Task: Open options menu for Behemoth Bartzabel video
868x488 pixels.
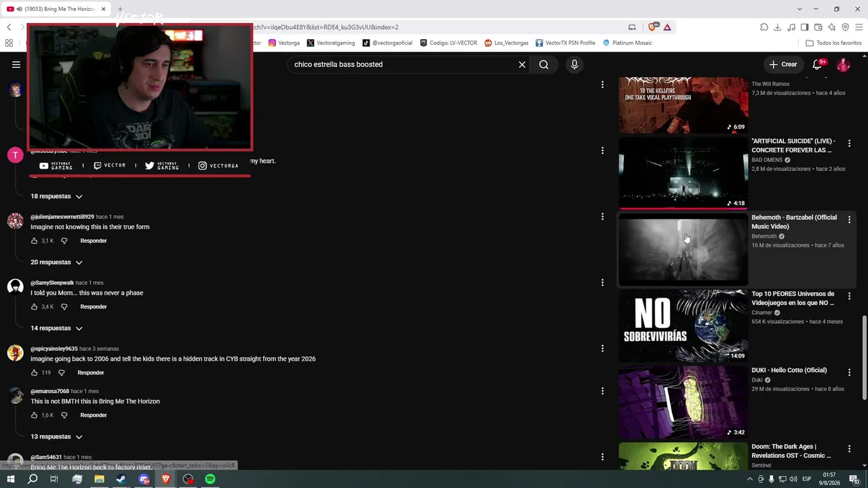Action: pyautogui.click(x=849, y=220)
